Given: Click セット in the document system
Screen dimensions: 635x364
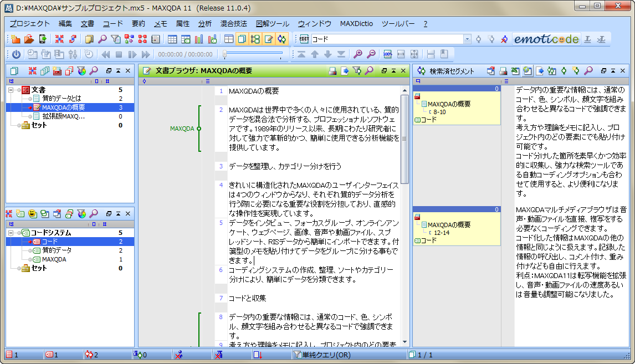Looking at the screenshot, I should click(x=39, y=125).
